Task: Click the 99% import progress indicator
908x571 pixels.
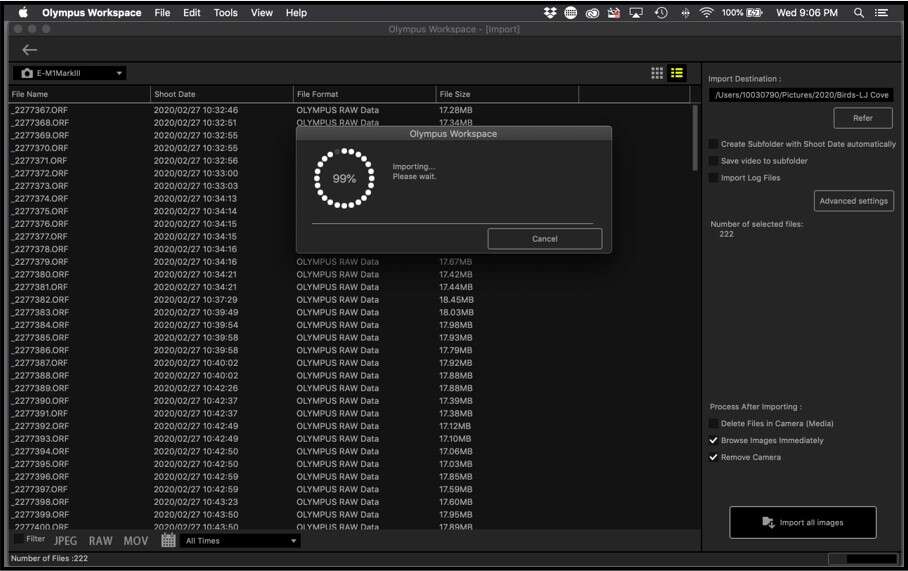Action: click(x=344, y=178)
